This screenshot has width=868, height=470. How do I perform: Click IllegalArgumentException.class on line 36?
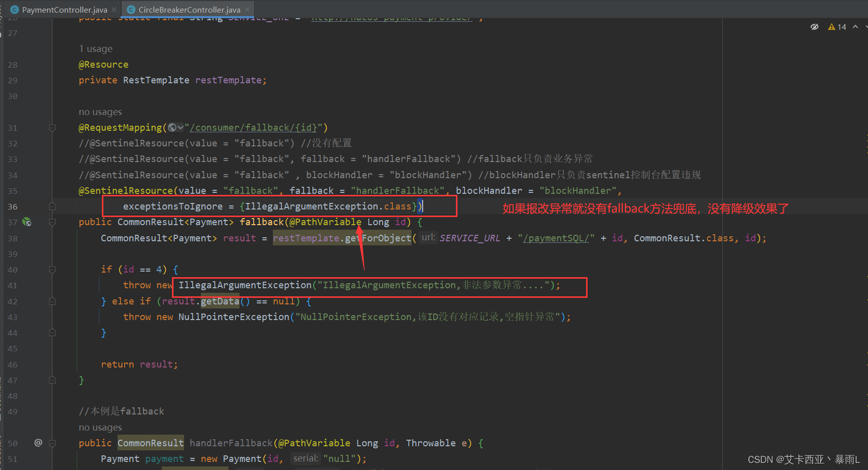[x=328, y=206]
